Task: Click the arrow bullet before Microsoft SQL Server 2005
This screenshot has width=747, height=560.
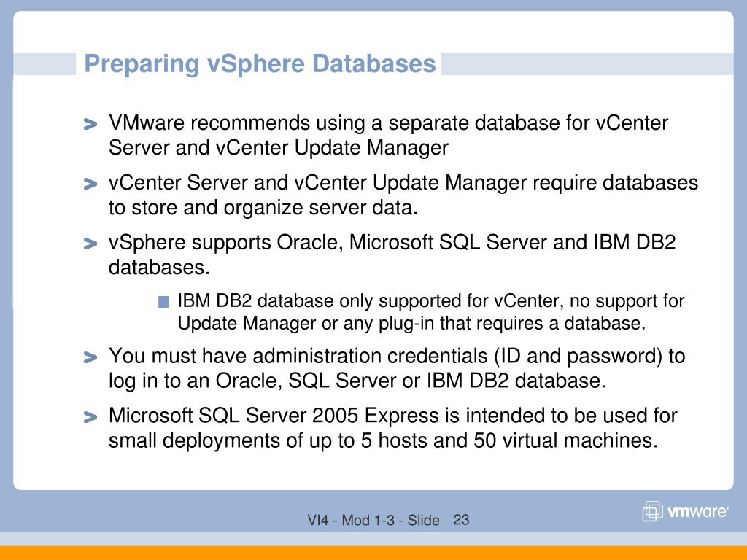Action: [x=90, y=417]
